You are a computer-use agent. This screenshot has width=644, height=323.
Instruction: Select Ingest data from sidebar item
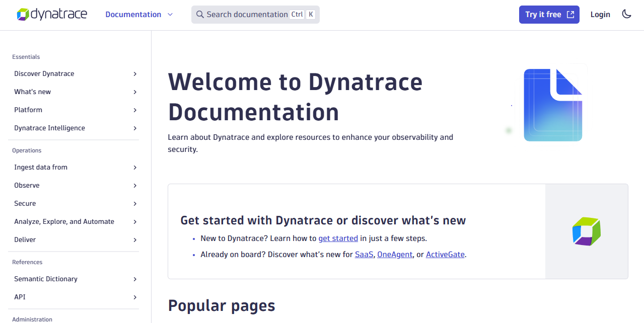click(41, 168)
